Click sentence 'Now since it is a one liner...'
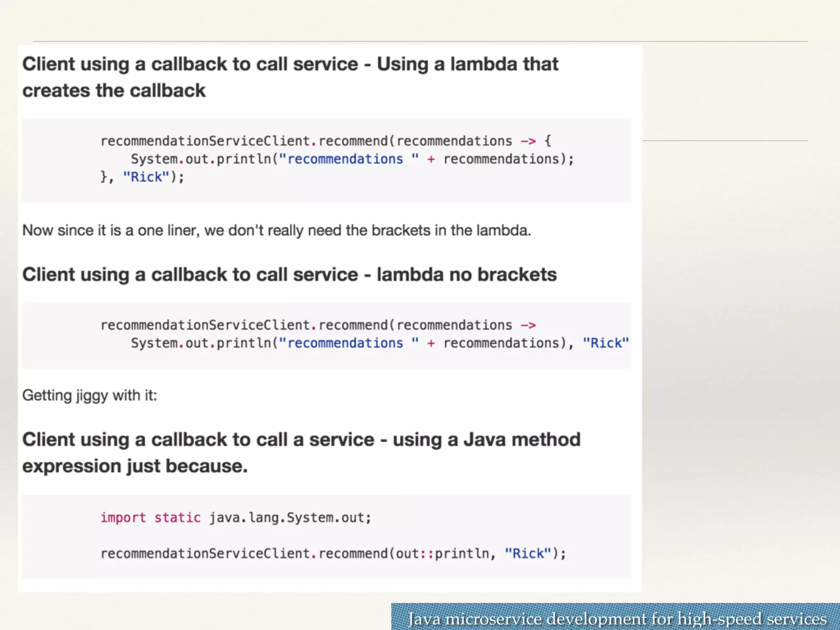Screen dimensions: 840x630 pos(277,231)
